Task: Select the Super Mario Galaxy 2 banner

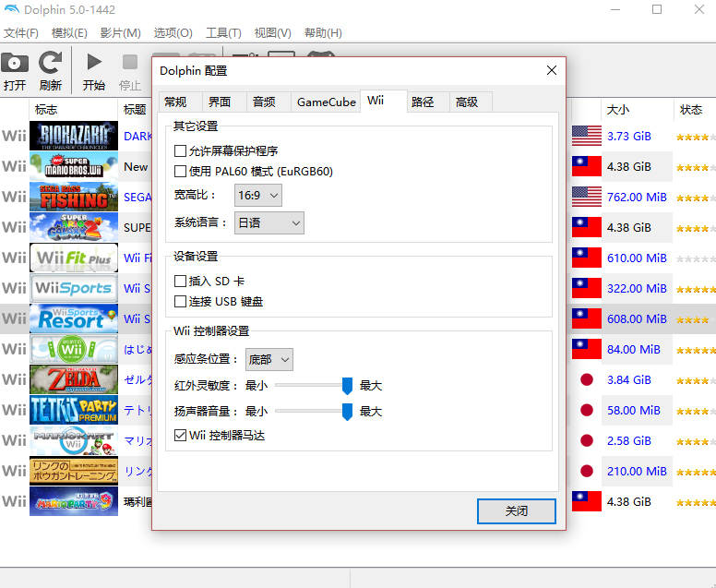Action: tap(74, 227)
